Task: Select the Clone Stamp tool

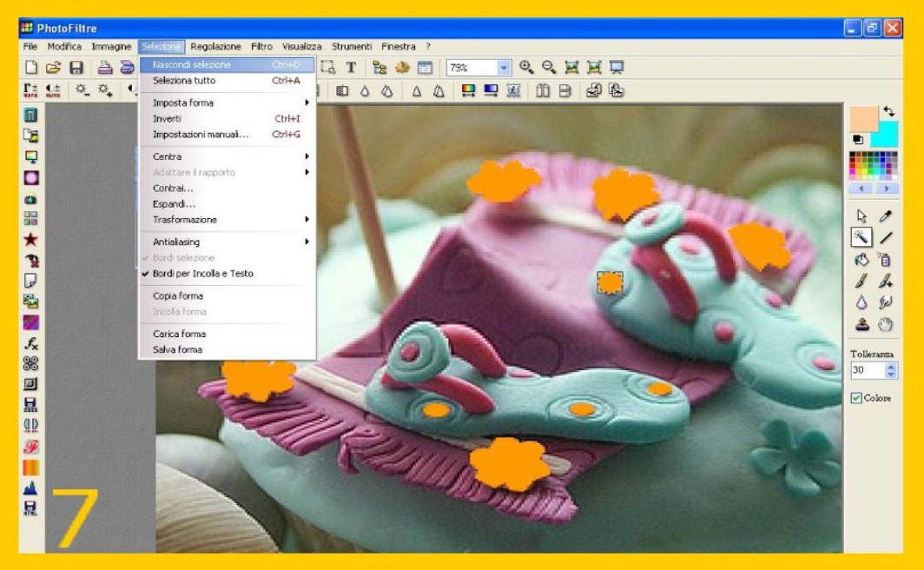Action: (x=861, y=325)
